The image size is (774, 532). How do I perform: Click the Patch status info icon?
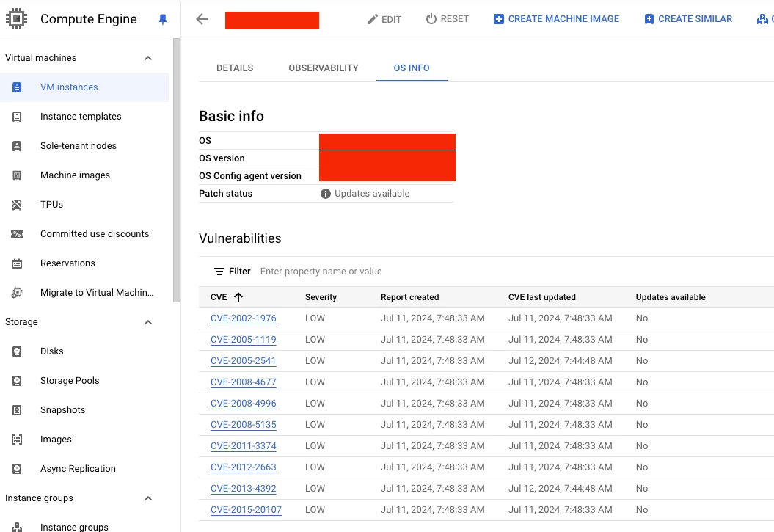tap(325, 194)
